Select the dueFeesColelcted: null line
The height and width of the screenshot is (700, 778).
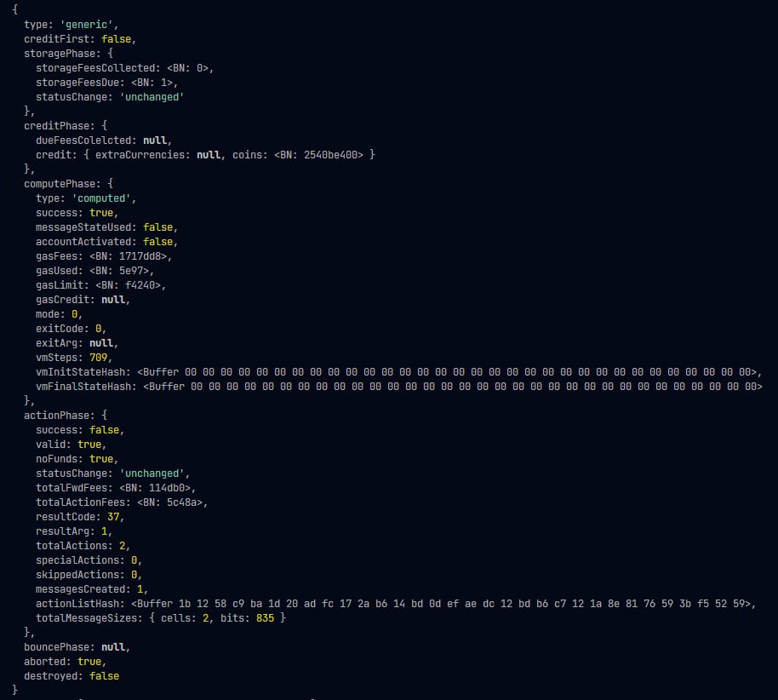pyautogui.click(x=104, y=140)
